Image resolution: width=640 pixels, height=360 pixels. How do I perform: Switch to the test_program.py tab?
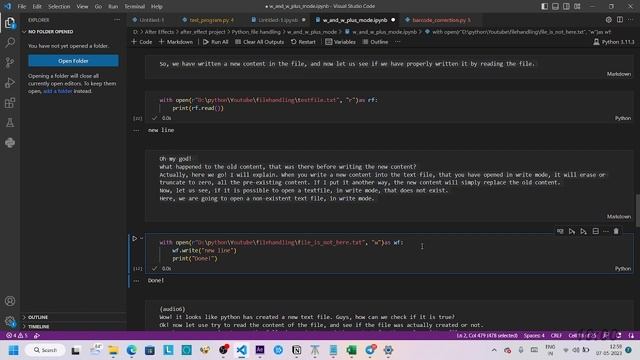coord(211,20)
